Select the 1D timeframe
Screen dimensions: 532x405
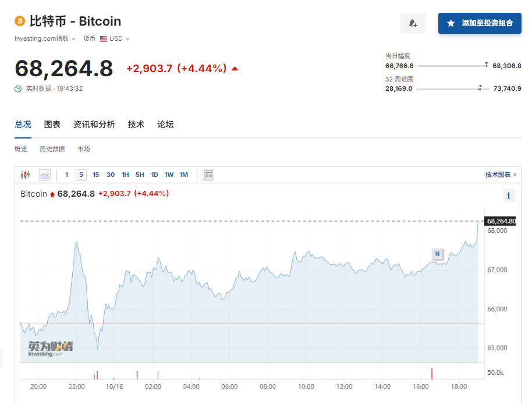coord(154,175)
